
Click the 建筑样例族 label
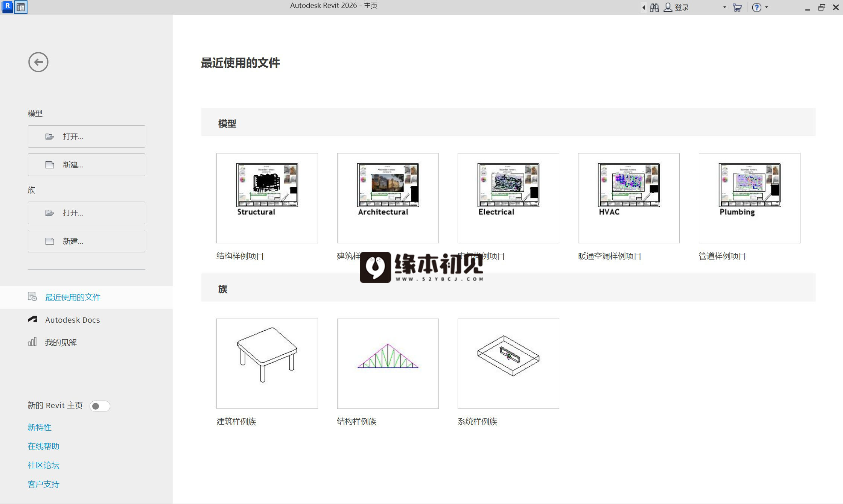tap(236, 422)
